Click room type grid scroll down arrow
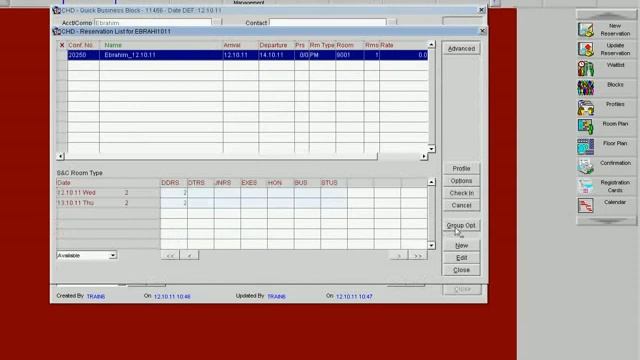 point(431,245)
